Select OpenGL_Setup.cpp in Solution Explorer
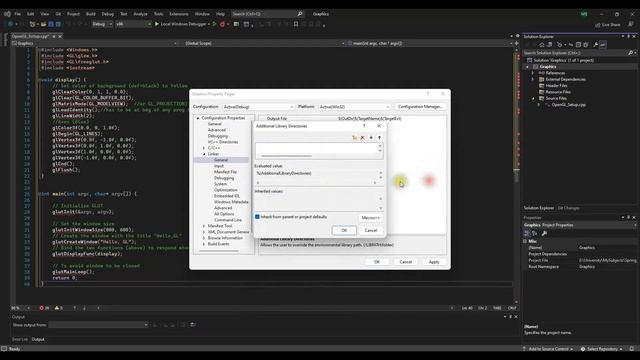The height and width of the screenshot is (360, 640). (569, 105)
